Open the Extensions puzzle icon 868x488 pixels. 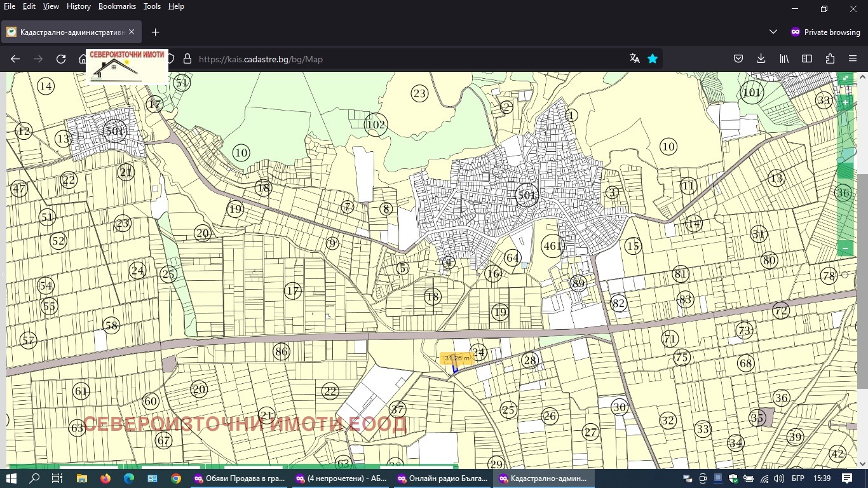pos(830,58)
